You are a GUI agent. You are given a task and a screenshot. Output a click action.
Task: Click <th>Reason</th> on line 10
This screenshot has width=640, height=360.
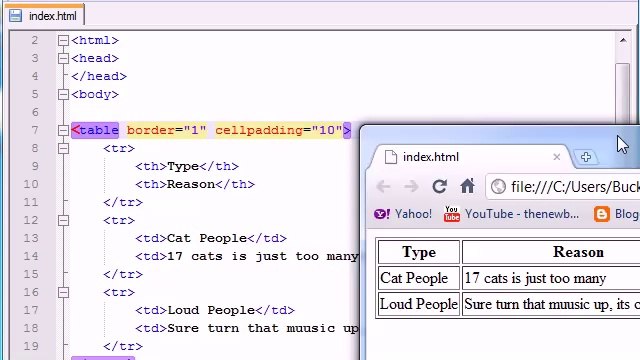195,184
